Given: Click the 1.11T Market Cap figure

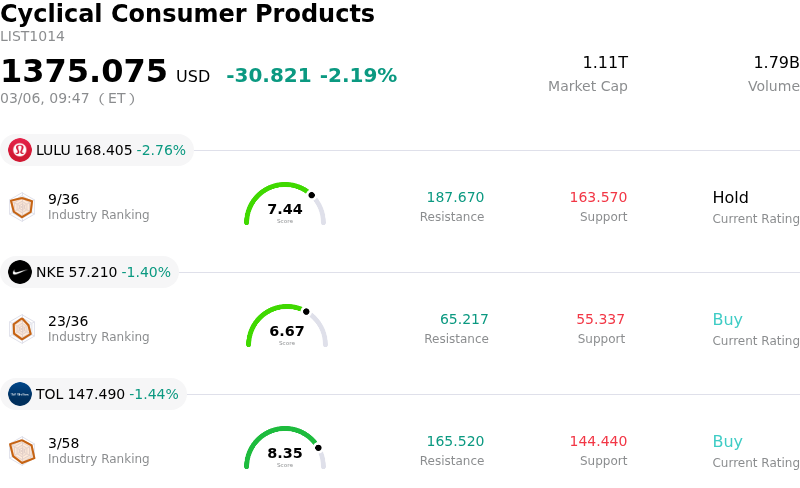Looking at the screenshot, I should 605,63.
